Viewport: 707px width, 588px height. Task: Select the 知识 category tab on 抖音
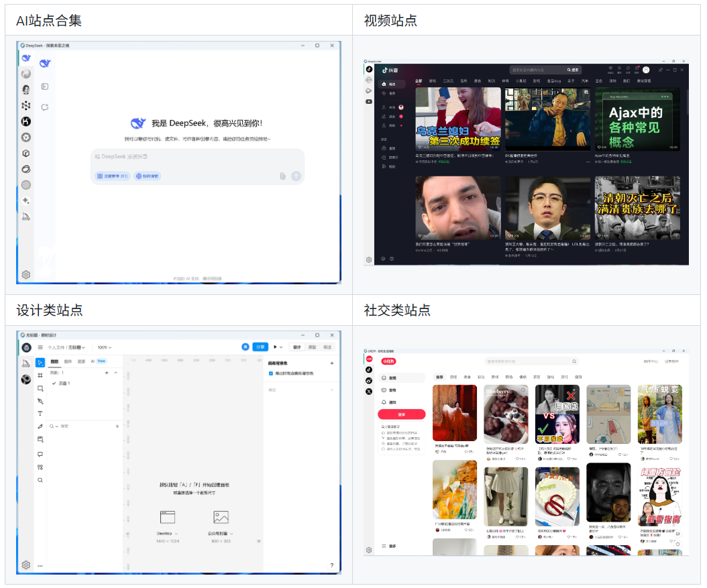[491, 80]
